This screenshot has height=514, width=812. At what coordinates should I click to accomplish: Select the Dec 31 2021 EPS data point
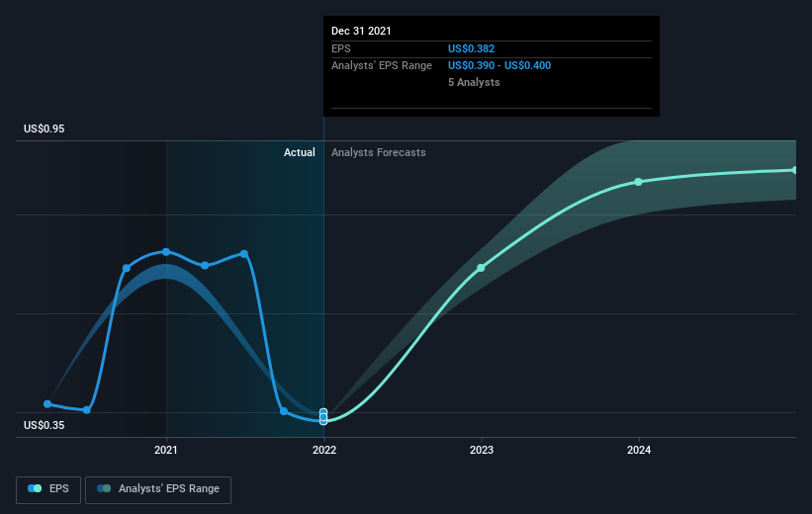323,417
